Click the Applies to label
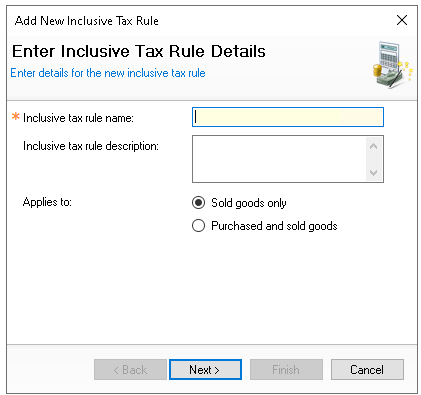The width and height of the screenshot is (421, 395). coord(47,202)
